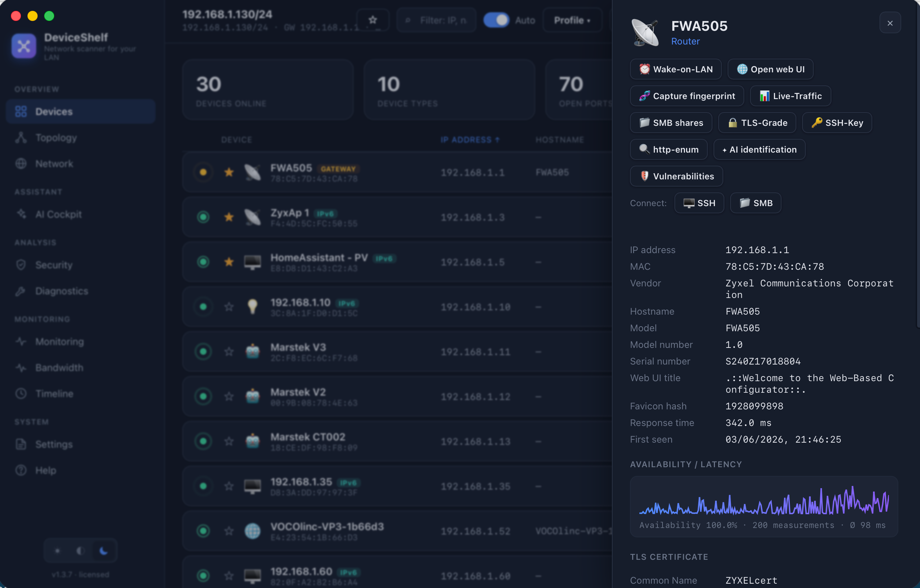The image size is (920, 588).
Task: Sort by HOSTNAME column header
Action: click(x=559, y=140)
